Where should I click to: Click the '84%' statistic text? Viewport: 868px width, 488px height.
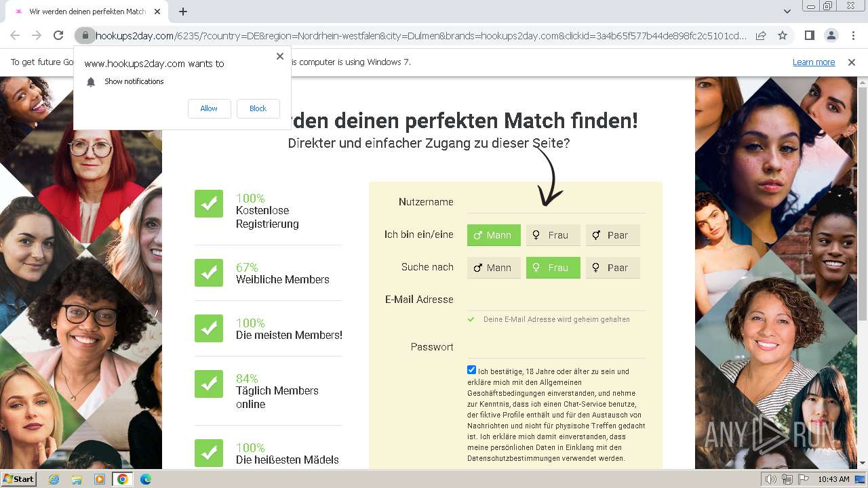pos(247,379)
